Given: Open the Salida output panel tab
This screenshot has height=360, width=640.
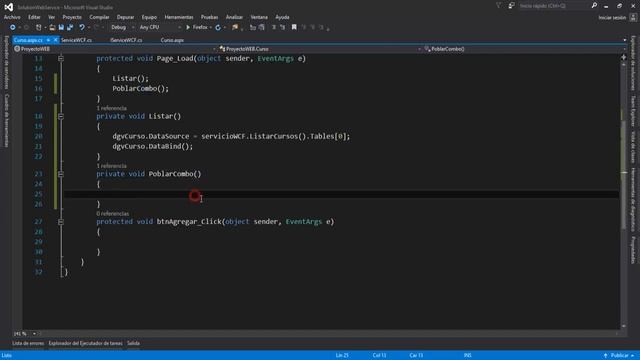Looking at the screenshot, I should coord(133,343).
